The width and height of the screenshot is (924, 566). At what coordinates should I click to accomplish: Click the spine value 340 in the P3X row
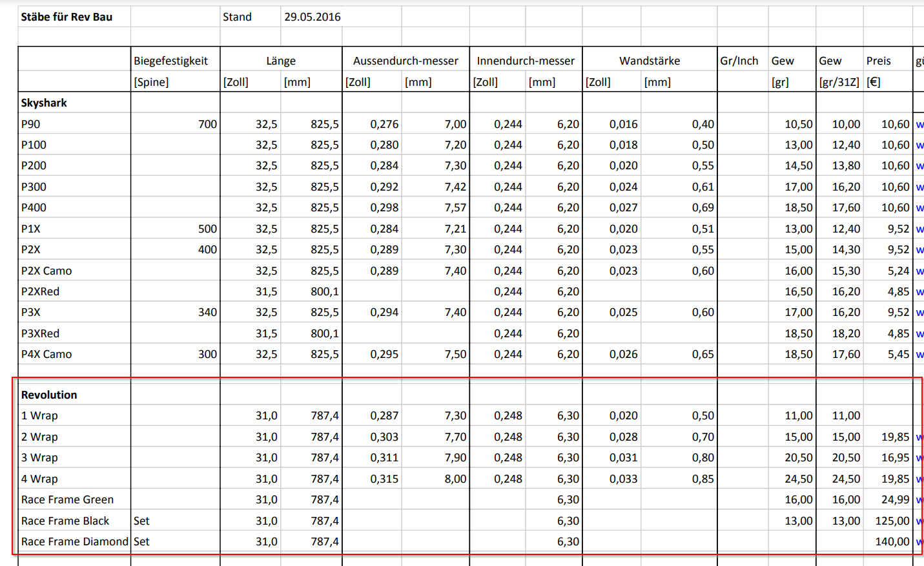pyautogui.click(x=207, y=312)
